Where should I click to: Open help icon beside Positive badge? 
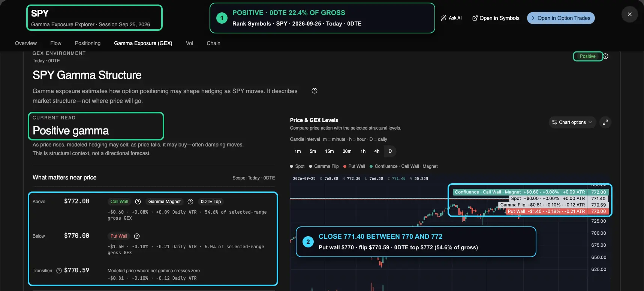(605, 56)
